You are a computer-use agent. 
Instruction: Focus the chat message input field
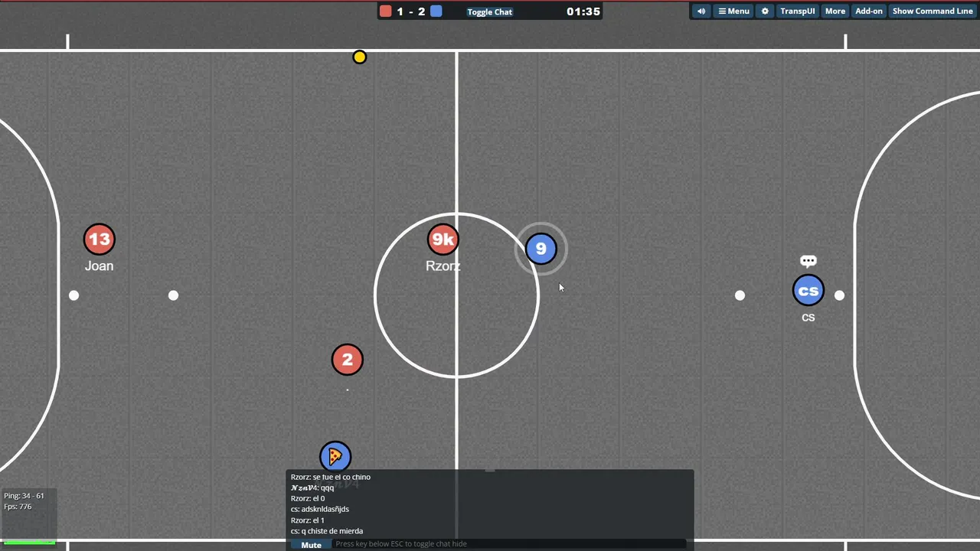coord(509,544)
